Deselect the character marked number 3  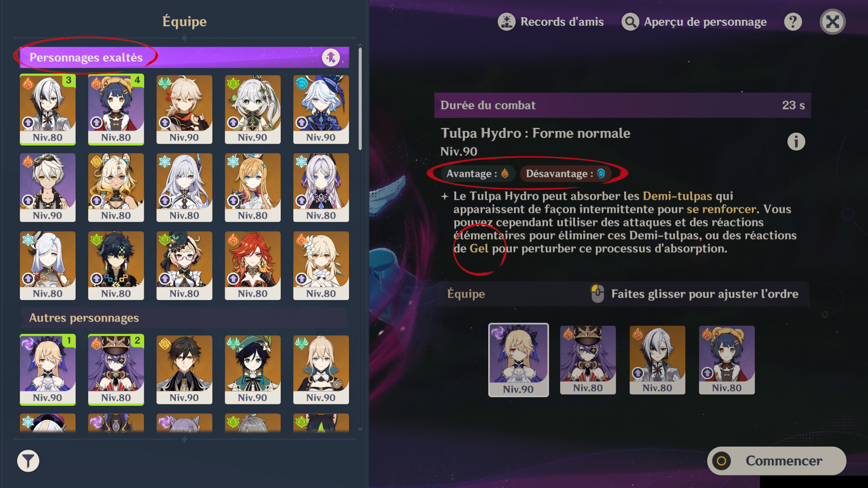[47, 109]
